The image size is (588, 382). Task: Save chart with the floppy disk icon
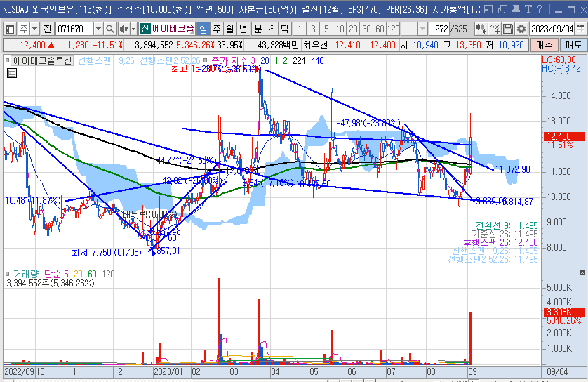[x=508, y=29]
